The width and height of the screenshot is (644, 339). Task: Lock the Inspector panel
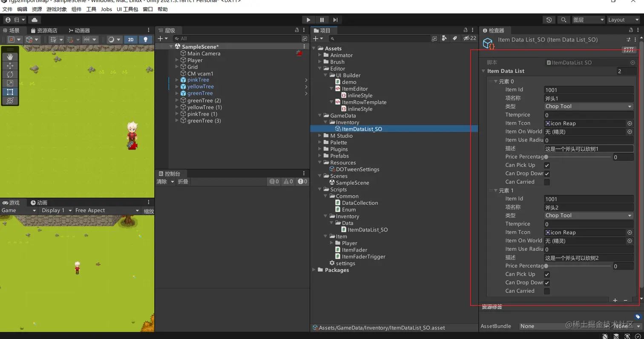(631, 30)
